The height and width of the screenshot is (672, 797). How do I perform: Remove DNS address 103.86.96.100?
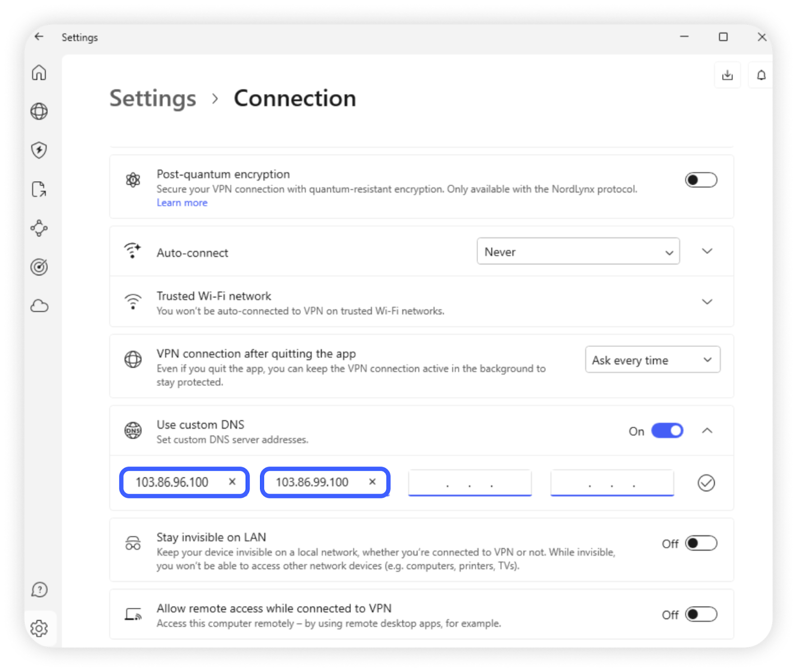232,482
